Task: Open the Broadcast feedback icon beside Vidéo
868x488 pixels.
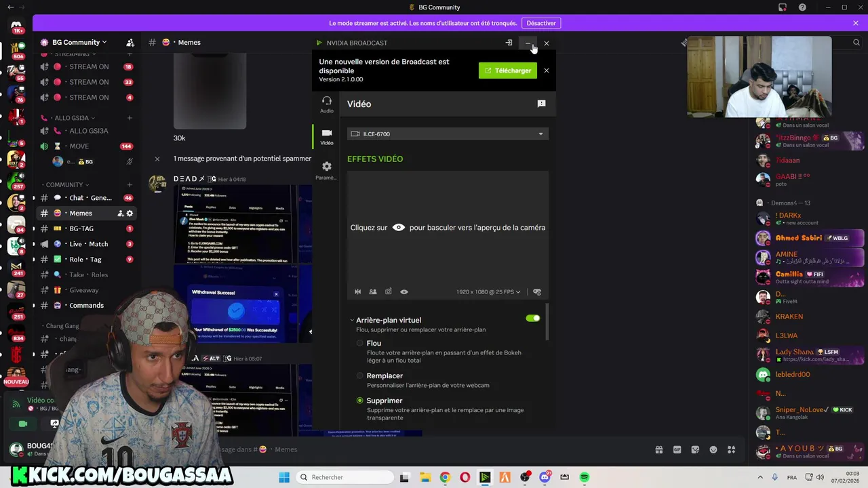Action: (x=541, y=104)
